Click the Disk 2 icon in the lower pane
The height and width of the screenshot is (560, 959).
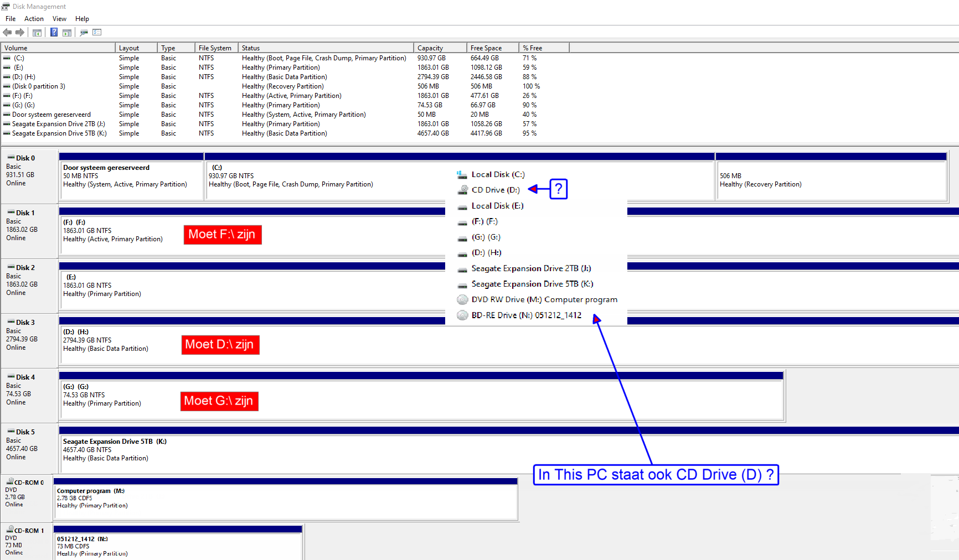(11, 267)
